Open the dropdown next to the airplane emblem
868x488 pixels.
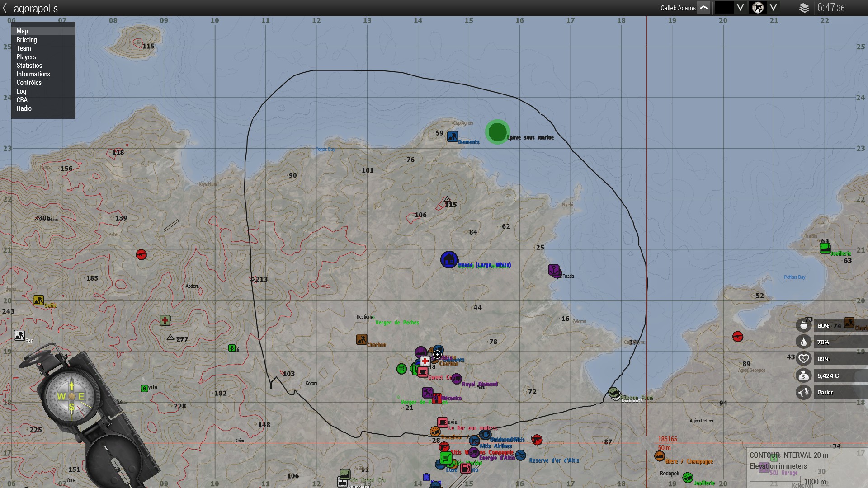774,8
